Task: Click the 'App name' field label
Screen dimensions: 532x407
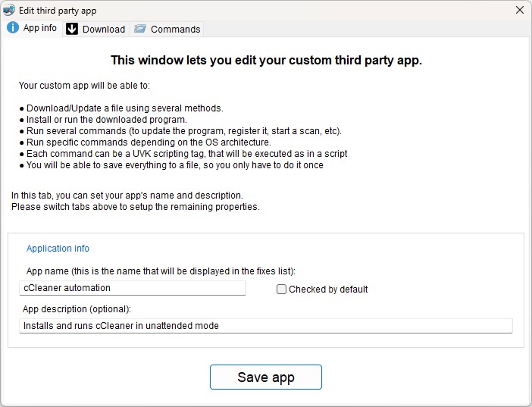Action: [x=161, y=271]
